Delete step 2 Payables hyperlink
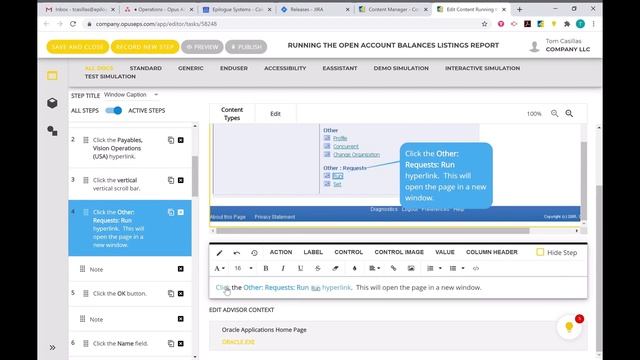640x360 pixels. pyautogui.click(x=181, y=140)
